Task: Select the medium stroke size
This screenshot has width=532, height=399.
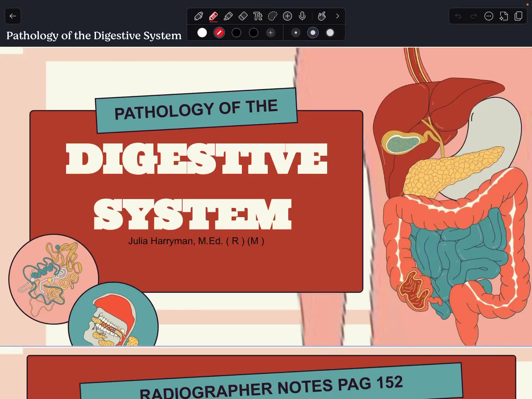Action: pos(313,33)
